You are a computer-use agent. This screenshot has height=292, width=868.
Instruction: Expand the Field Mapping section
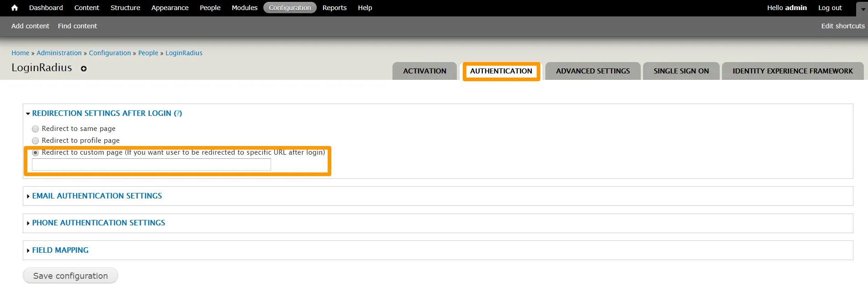point(60,250)
